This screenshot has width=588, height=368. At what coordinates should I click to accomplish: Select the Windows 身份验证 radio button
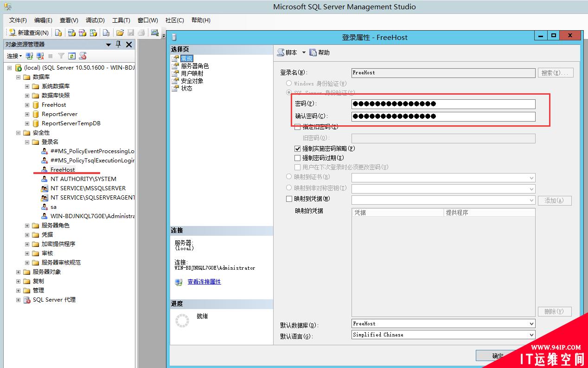point(289,83)
